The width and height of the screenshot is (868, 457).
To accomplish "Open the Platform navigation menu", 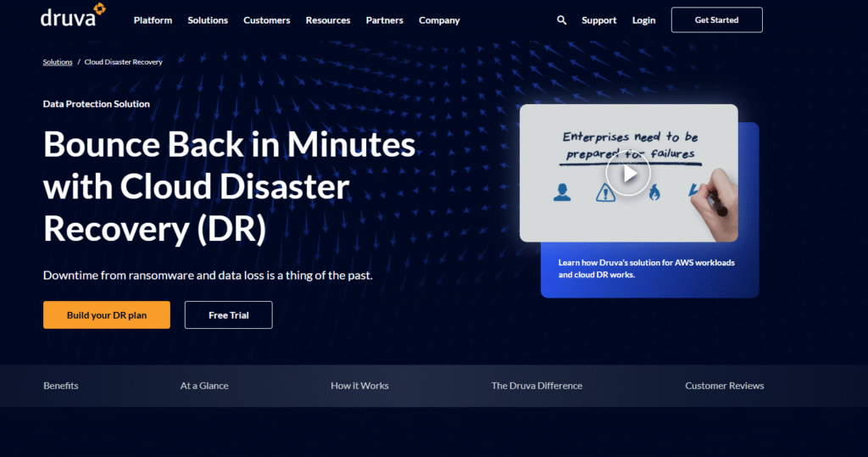I will (x=153, y=20).
